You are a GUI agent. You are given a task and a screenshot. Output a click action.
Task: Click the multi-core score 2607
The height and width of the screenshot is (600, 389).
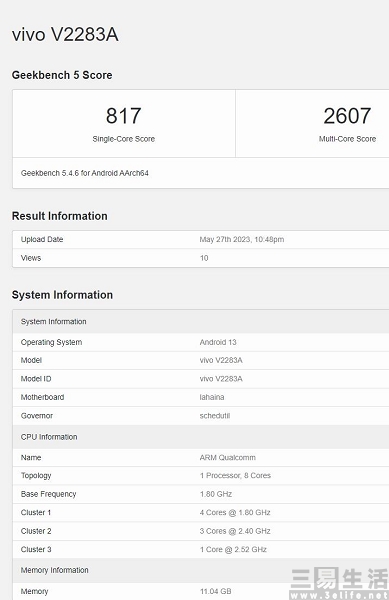(347, 116)
